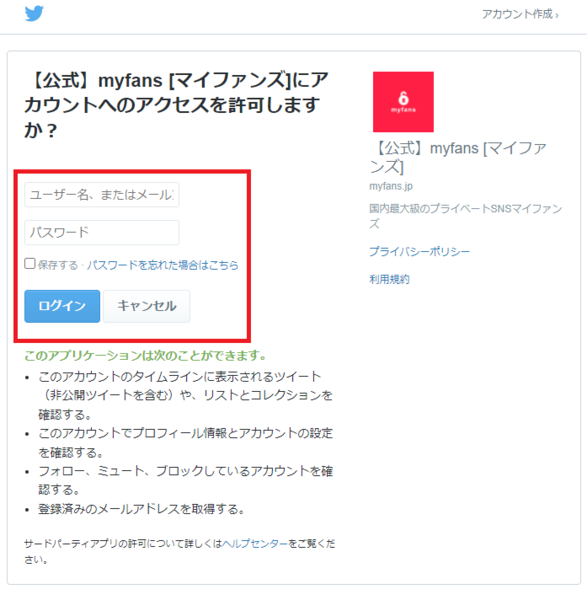Click the 保存する label text
The image size is (587, 600).
pos(58,265)
